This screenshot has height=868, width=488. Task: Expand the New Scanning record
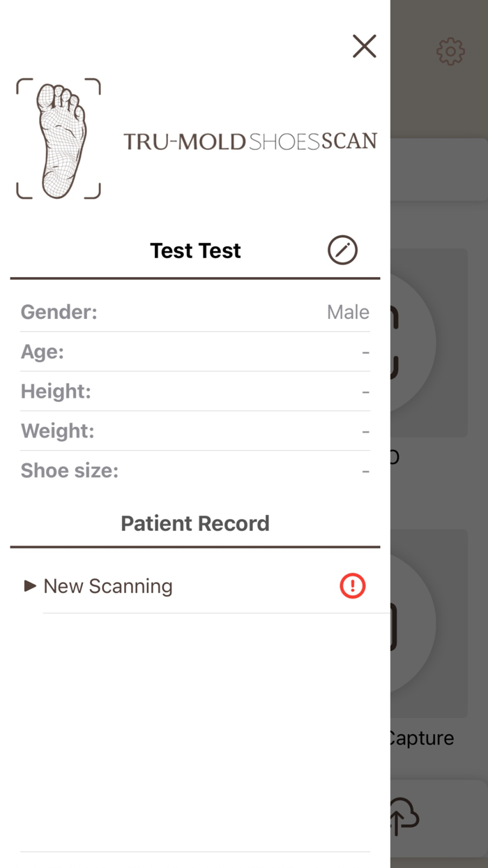click(107, 585)
